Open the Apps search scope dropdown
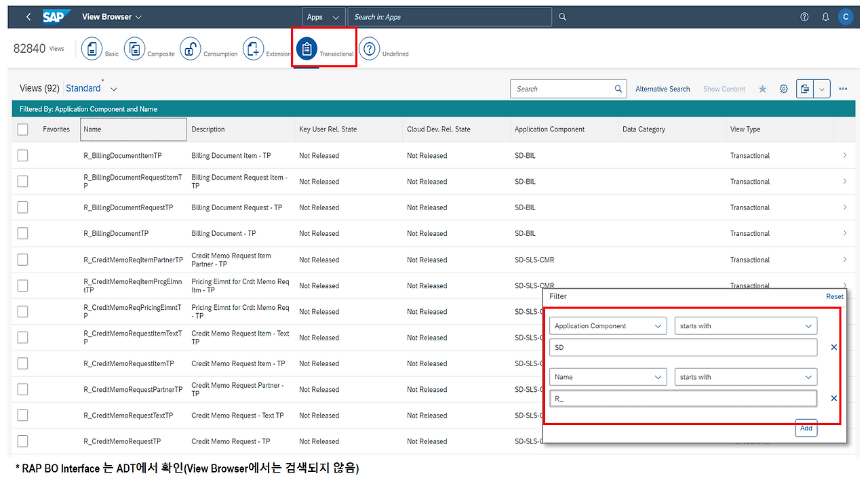Image resolution: width=868 pixels, height=480 pixels. [323, 16]
